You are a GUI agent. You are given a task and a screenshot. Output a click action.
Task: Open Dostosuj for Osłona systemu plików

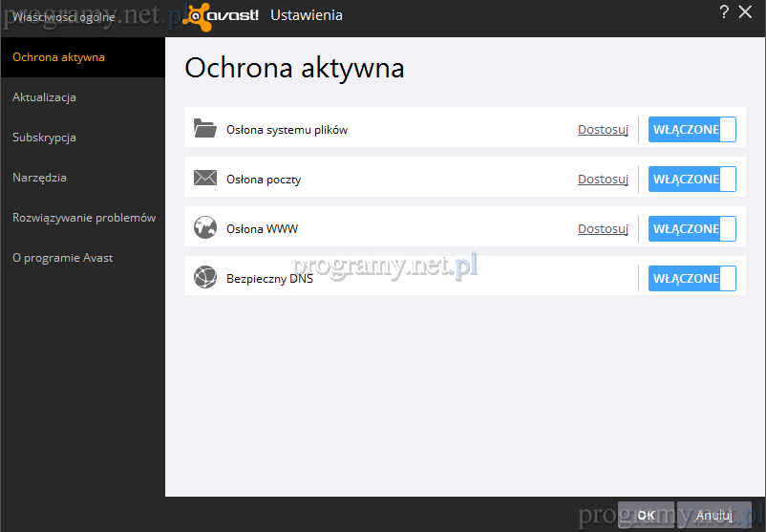603,130
